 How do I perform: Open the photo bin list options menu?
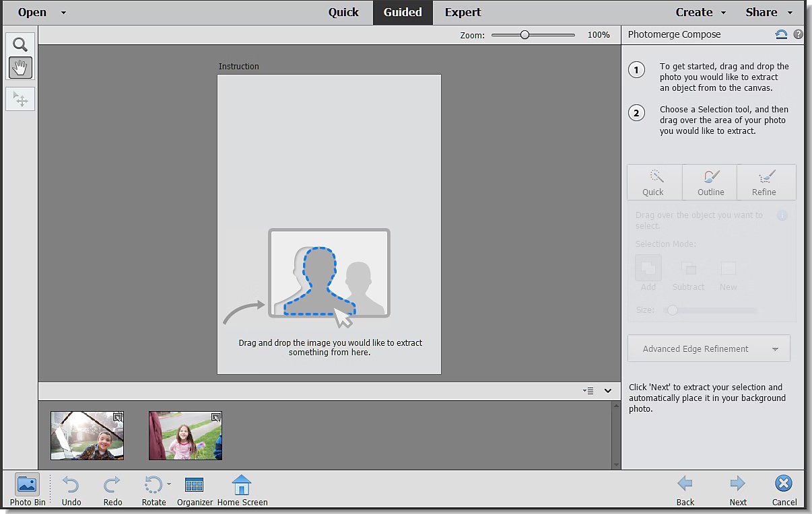click(x=588, y=391)
